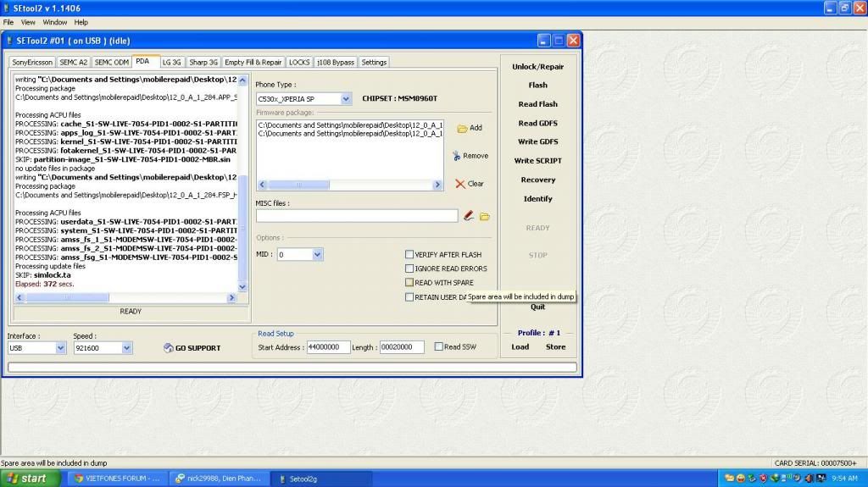Click the MISC files eraser icon
Viewport: 868px width, 487px height.
[x=468, y=216]
